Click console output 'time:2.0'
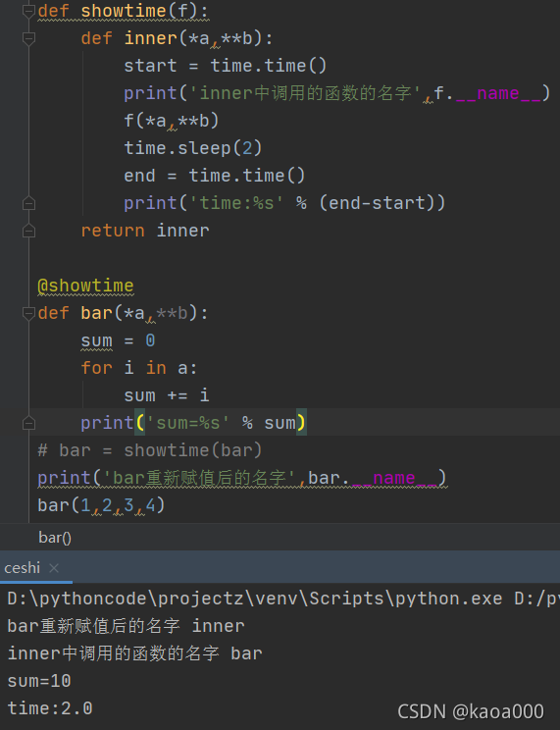Viewport: 560px width, 730px height. click(50, 708)
